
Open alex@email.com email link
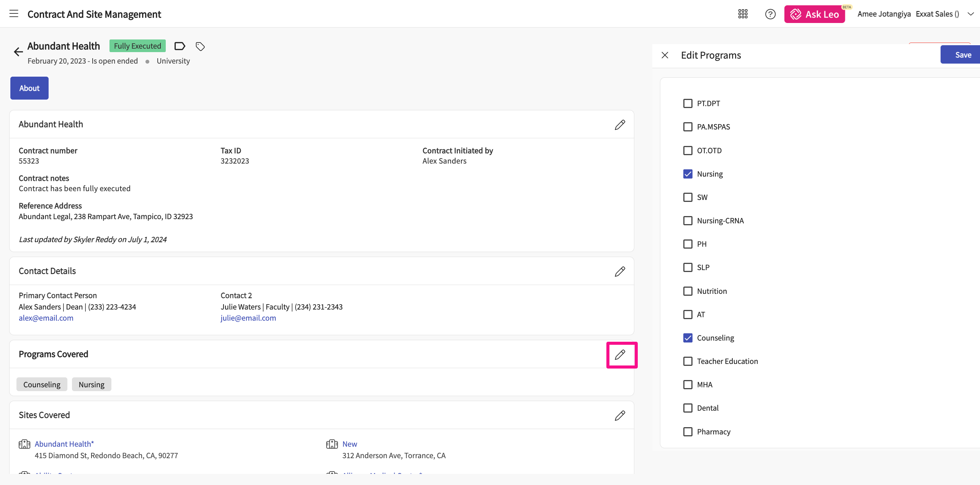[46, 318]
